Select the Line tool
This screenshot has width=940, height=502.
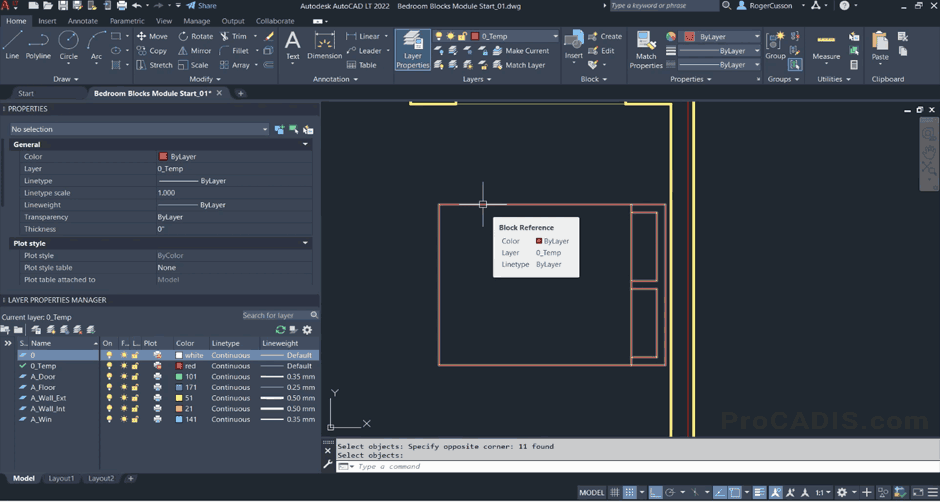coord(12,46)
